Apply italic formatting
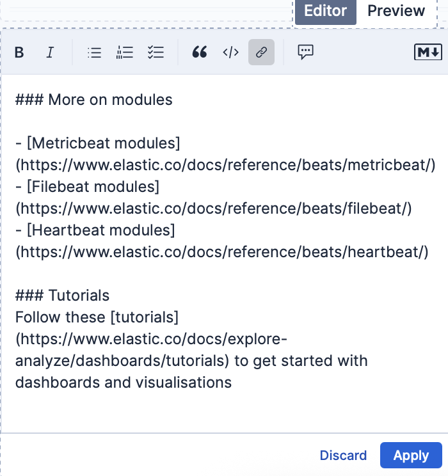 point(50,52)
